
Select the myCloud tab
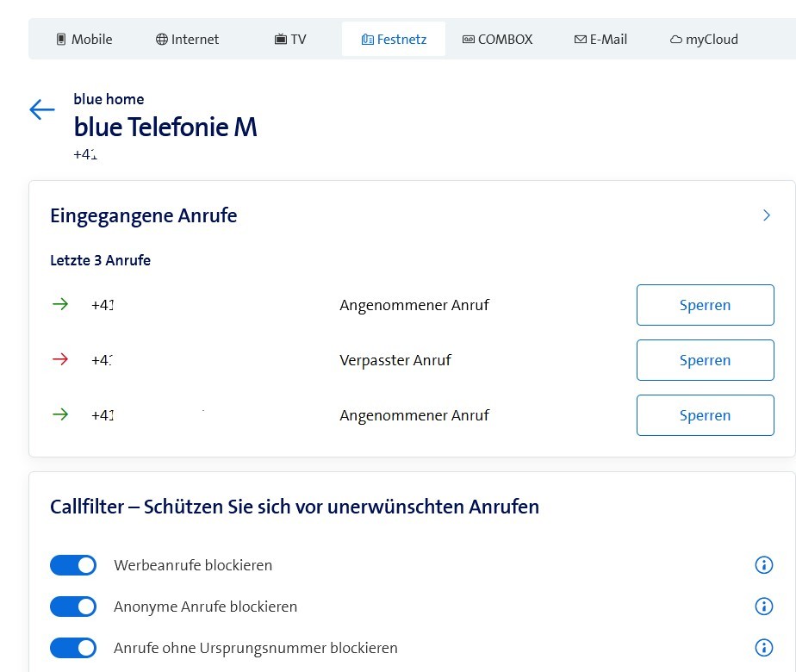pos(704,40)
